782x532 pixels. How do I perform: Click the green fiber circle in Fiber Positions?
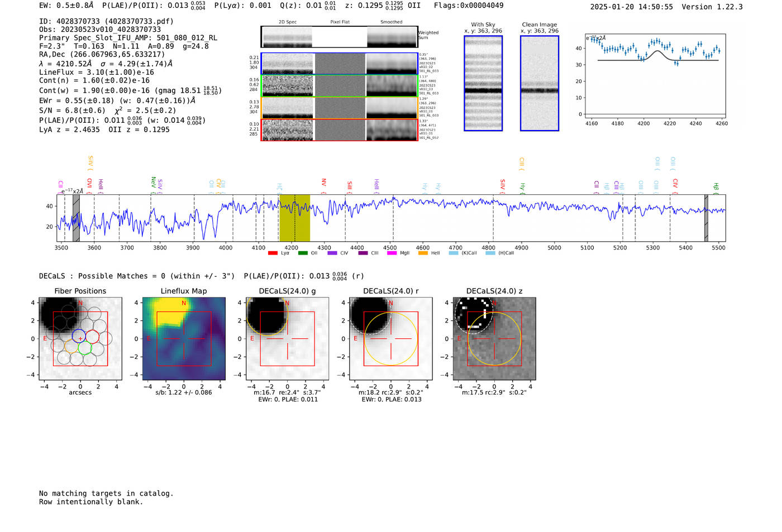(x=85, y=348)
